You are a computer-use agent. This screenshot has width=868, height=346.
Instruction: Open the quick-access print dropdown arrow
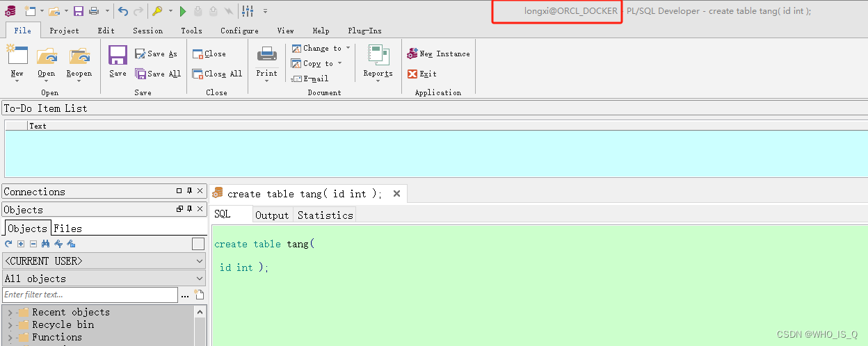(x=107, y=11)
